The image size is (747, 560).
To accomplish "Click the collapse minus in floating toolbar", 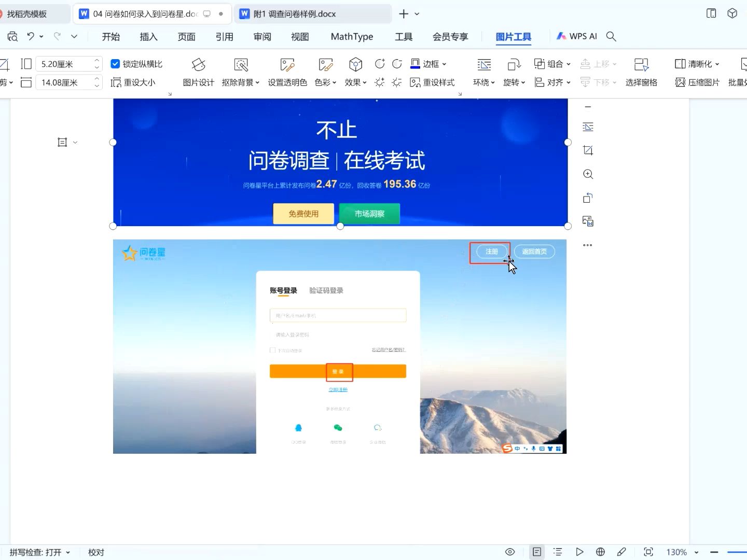I will coord(588,107).
